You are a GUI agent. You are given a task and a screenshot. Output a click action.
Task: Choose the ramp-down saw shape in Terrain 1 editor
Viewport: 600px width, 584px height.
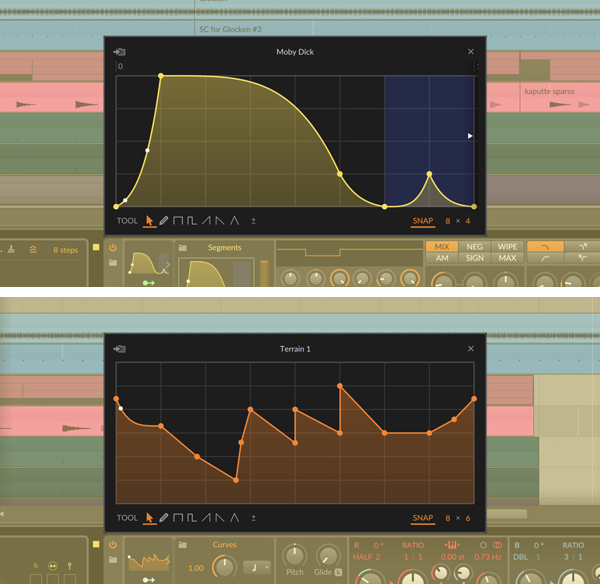(220, 518)
